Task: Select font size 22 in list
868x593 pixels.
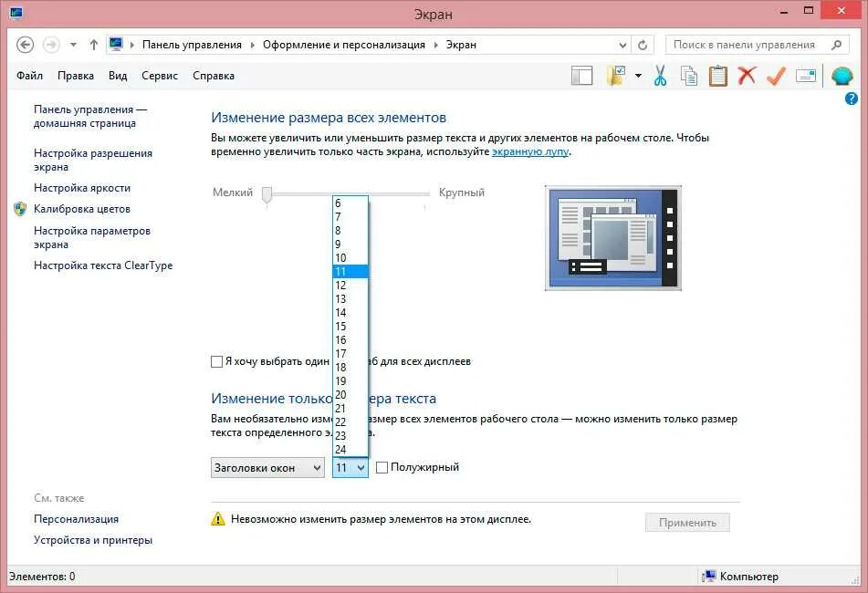Action: [x=350, y=422]
